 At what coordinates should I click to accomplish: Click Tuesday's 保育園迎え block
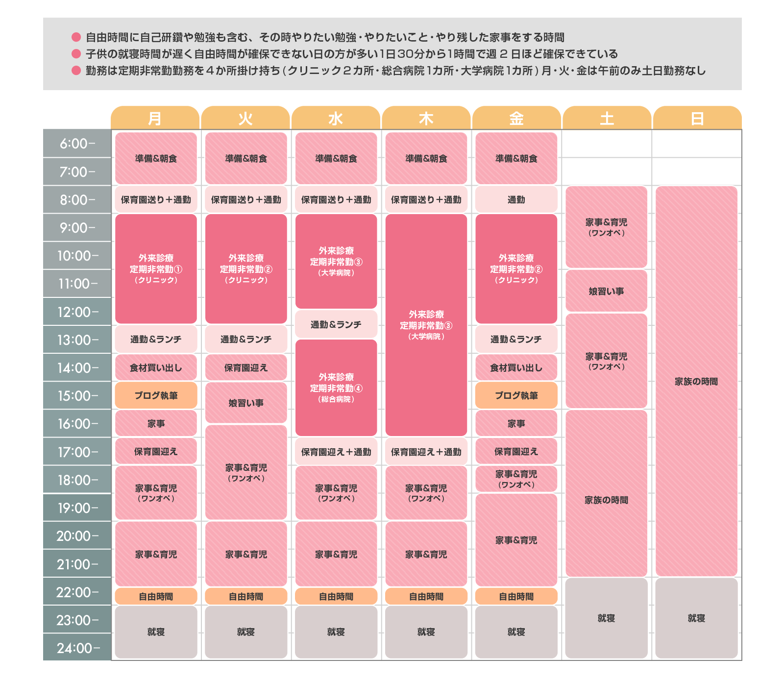point(246,367)
